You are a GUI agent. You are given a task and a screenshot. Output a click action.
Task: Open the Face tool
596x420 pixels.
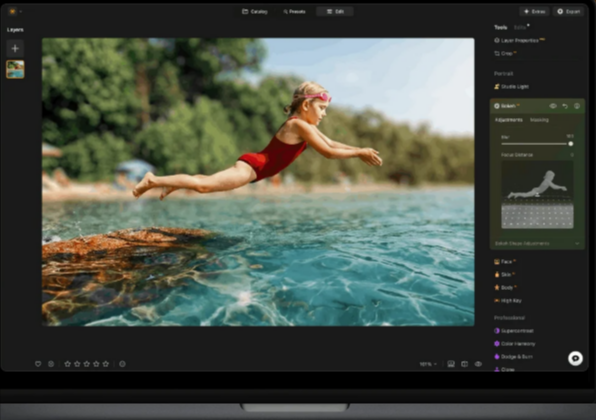pos(505,262)
